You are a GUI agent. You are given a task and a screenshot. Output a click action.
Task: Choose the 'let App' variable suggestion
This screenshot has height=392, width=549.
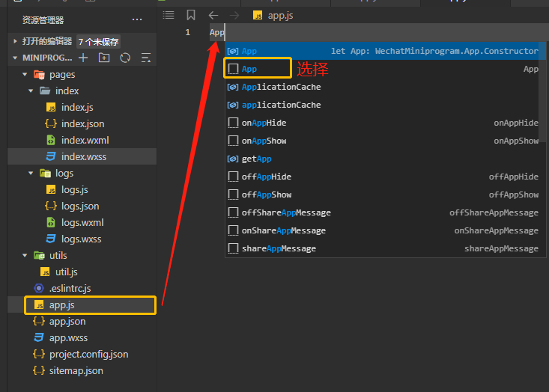383,51
